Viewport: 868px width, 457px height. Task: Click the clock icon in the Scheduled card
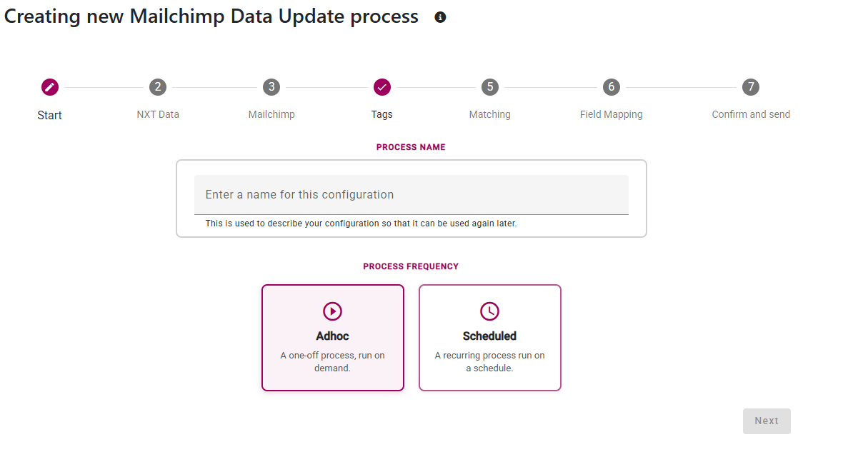coord(489,311)
